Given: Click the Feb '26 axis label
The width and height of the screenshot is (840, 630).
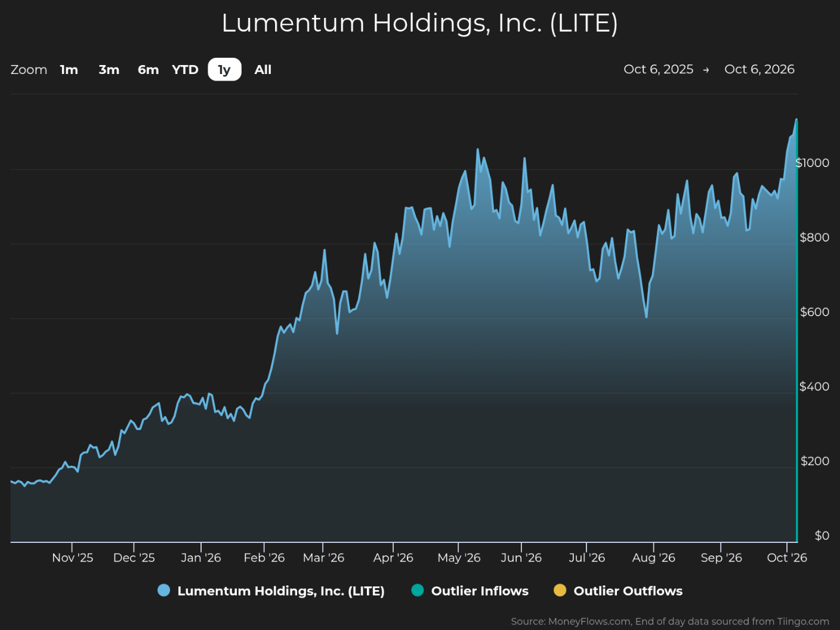Looking at the screenshot, I should (x=264, y=558).
